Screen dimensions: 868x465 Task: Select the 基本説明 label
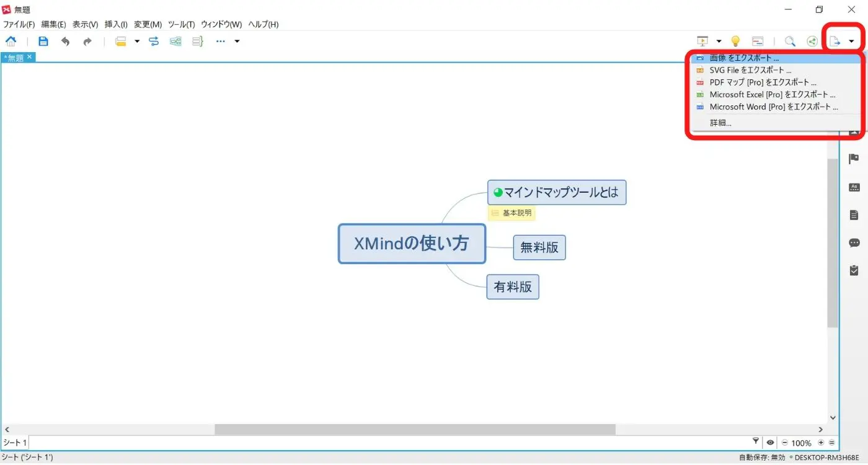[511, 213]
